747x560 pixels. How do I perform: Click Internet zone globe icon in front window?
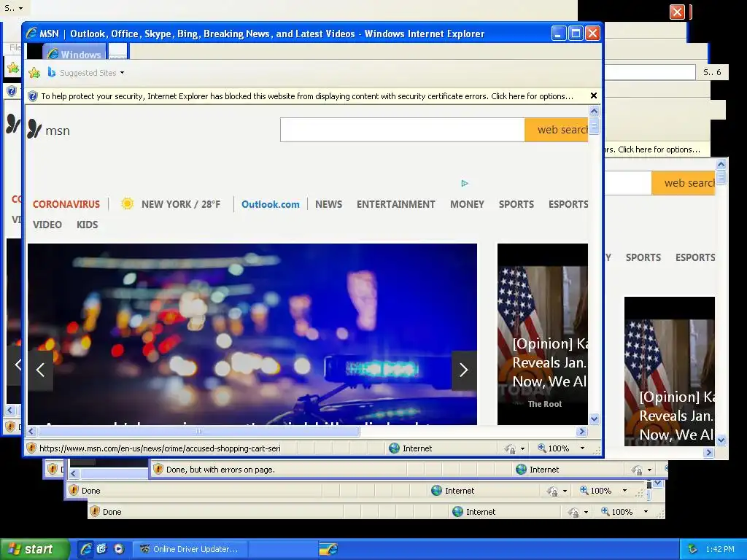coord(394,448)
